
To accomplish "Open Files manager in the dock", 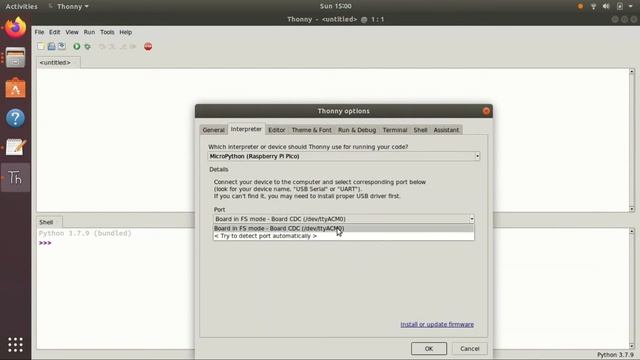I will click(16, 58).
